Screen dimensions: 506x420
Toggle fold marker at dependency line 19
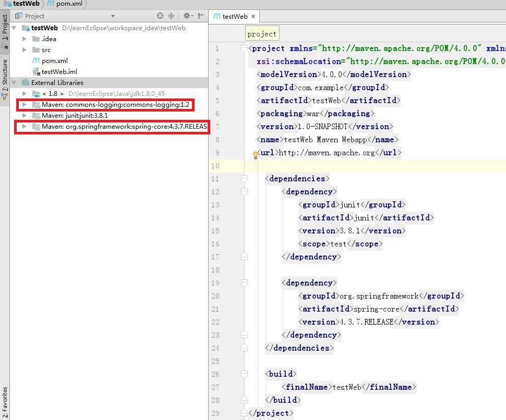pyautogui.click(x=244, y=283)
